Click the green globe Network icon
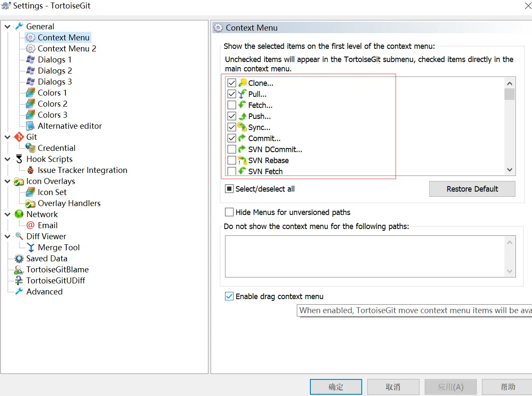This screenshot has width=532, height=396. (19, 214)
